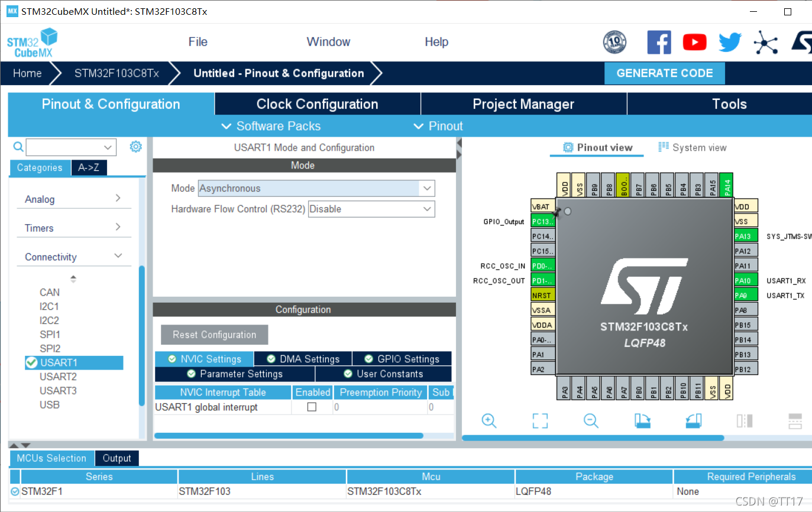Expand the Pinout dropdown menu

[438, 126]
